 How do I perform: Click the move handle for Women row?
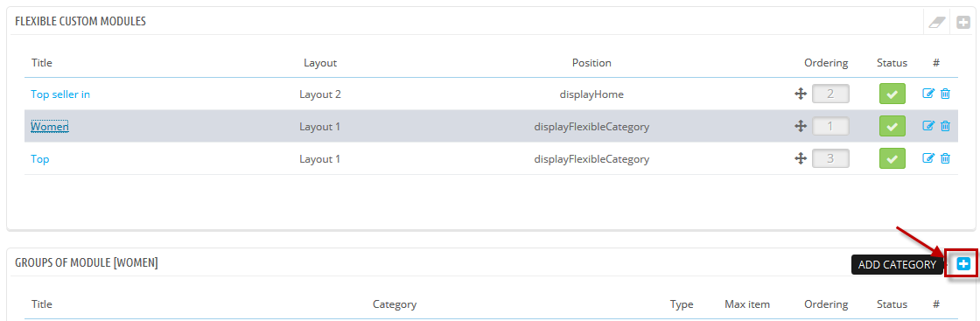[x=800, y=126]
